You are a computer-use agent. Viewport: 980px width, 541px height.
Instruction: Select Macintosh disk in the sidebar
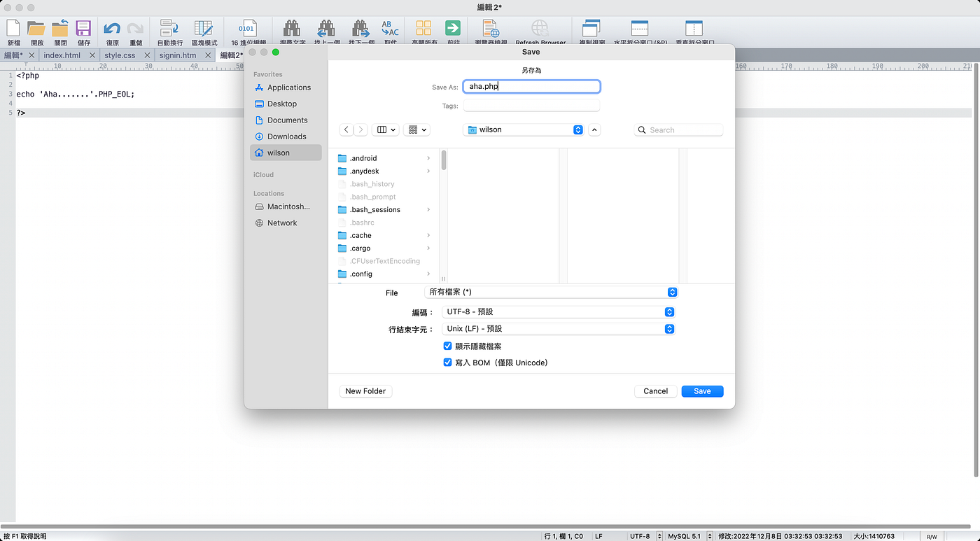(x=286, y=206)
